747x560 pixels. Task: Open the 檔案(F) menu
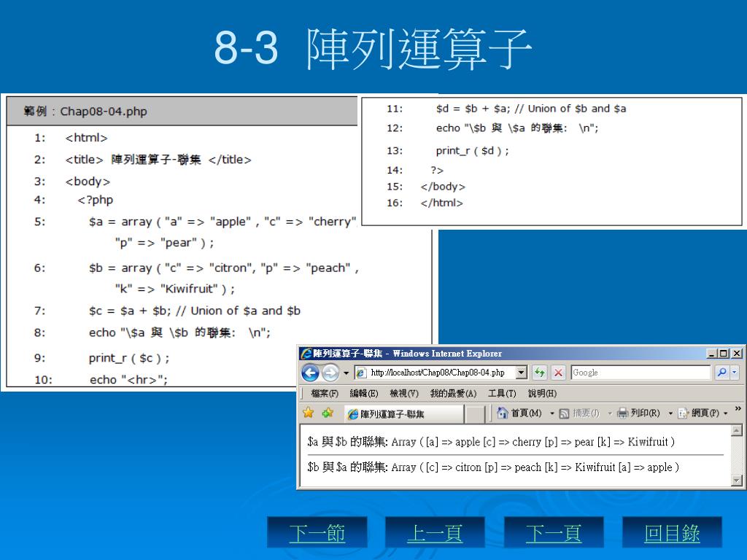pyautogui.click(x=325, y=393)
